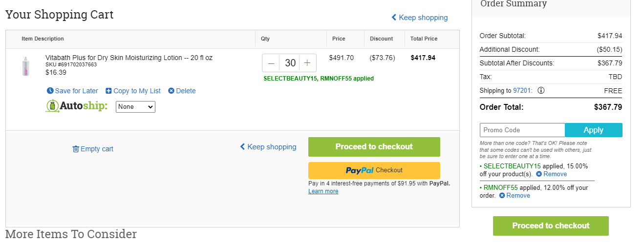This screenshot has height=244, width=644.
Task: Click the circled-x Delete icon for the item
Action: click(171, 91)
